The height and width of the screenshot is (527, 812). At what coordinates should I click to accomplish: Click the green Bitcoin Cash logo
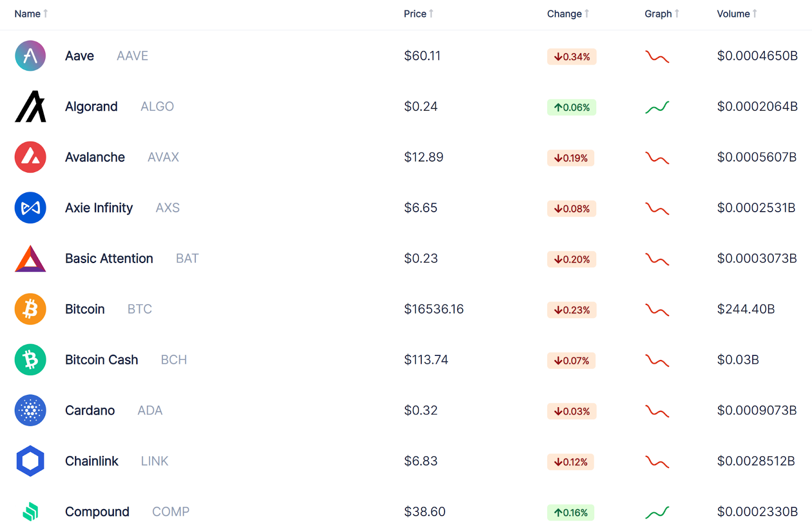(x=30, y=360)
